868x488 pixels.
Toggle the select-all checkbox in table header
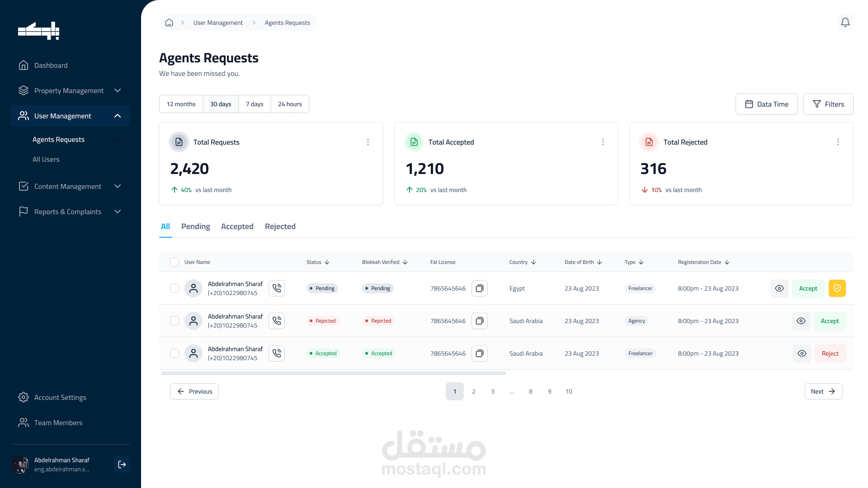pos(175,262)
